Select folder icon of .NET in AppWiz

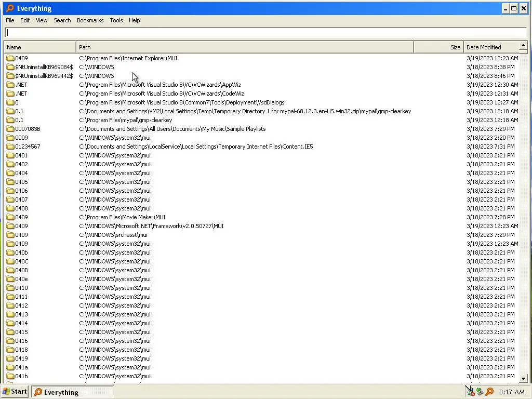tap(10, 85)
